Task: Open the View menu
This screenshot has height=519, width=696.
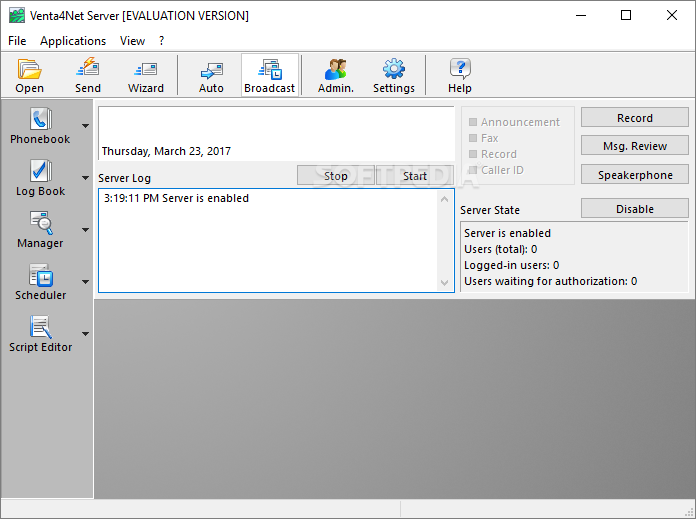Action: (x=132, y=41)
